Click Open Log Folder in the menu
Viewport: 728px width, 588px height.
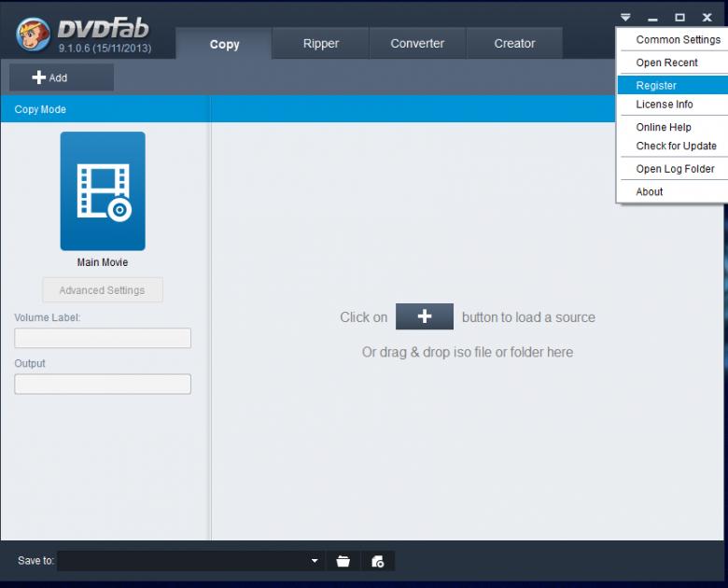pyautogui.click(x=673, y=169)
